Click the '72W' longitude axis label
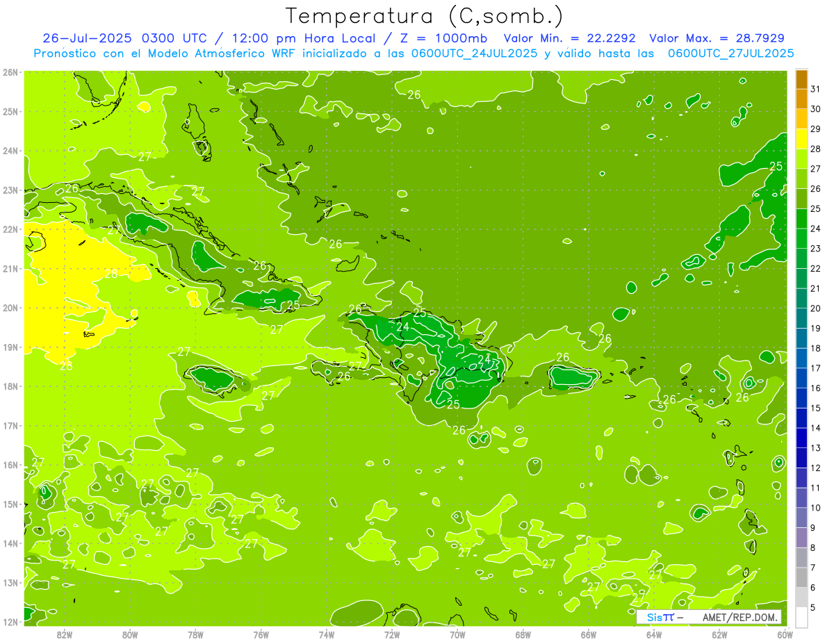 pyautogui.click(x=391, y=634)
